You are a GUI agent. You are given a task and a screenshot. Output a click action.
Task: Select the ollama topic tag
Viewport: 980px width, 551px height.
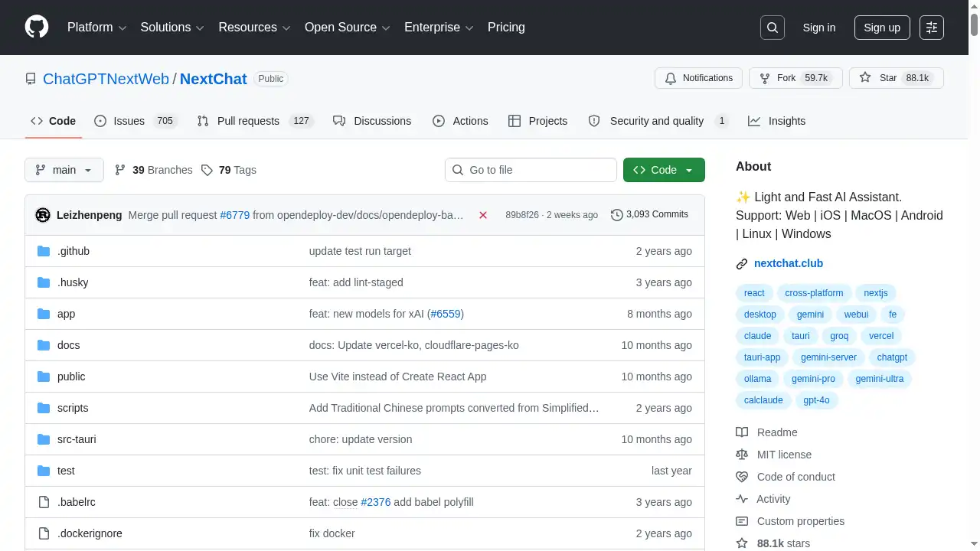758,379
